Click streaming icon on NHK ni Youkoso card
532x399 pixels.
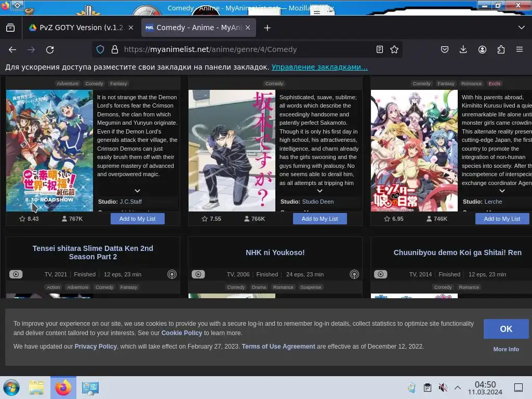[x=354, y=274]
